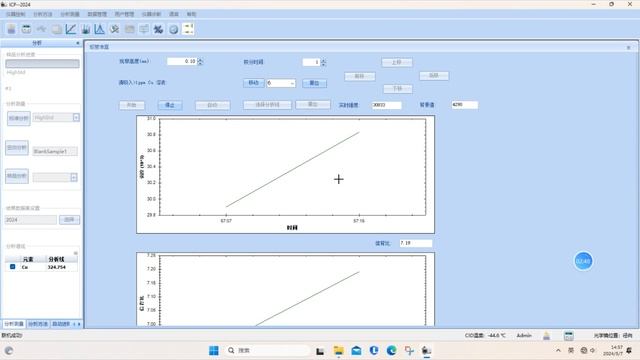Click the 信背比 7.19 field
The width and height of the screenshot is (640, 360).
click(416, 243)
